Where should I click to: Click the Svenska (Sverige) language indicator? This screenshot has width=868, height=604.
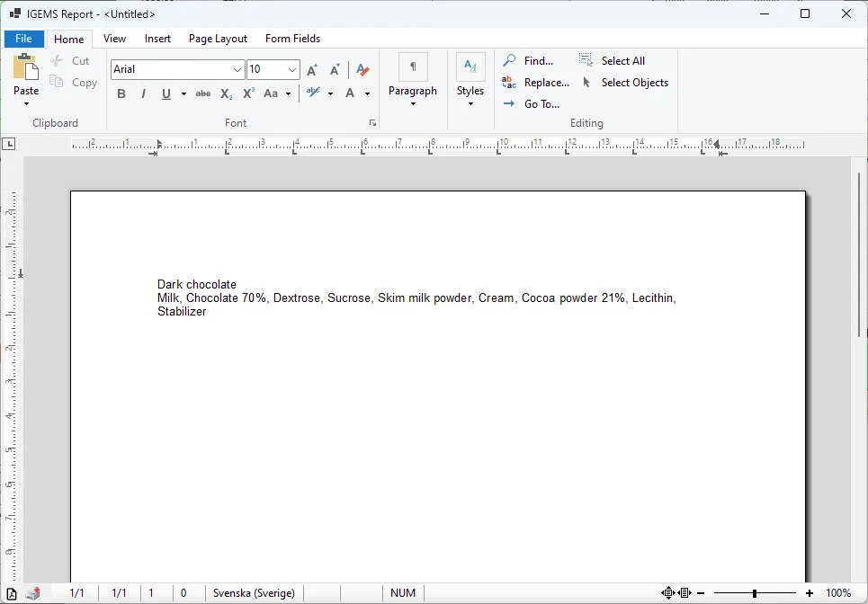tap(254, 593)
